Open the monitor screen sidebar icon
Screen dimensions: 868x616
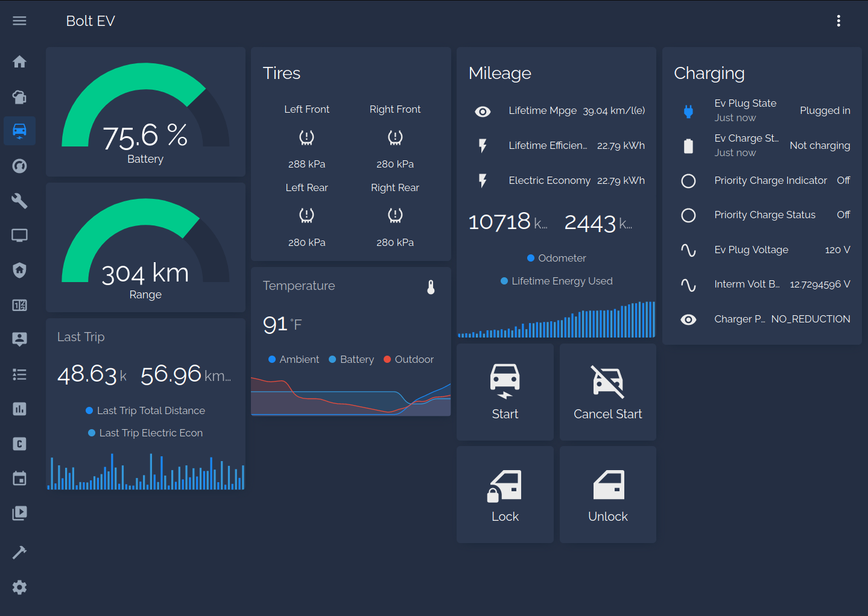click(x=19, y=235)
